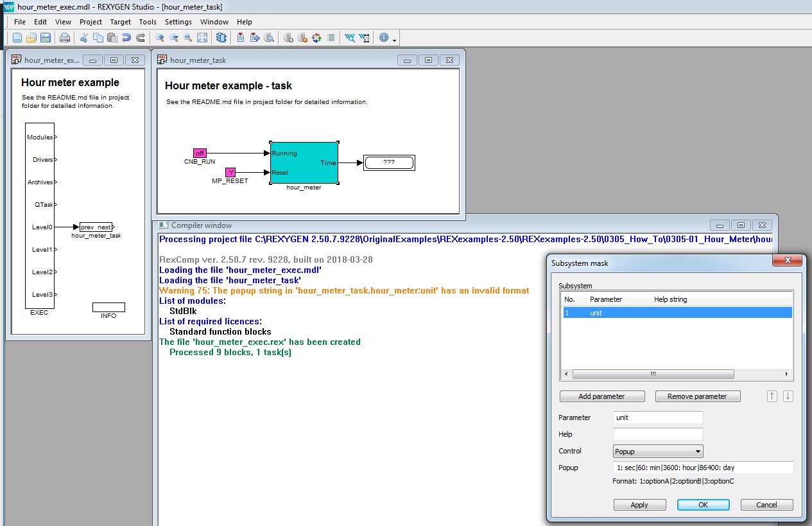This screenshot has height=526, width=812.
Task: Click Apply in Subsystem mask
Action: coord(639,505)
